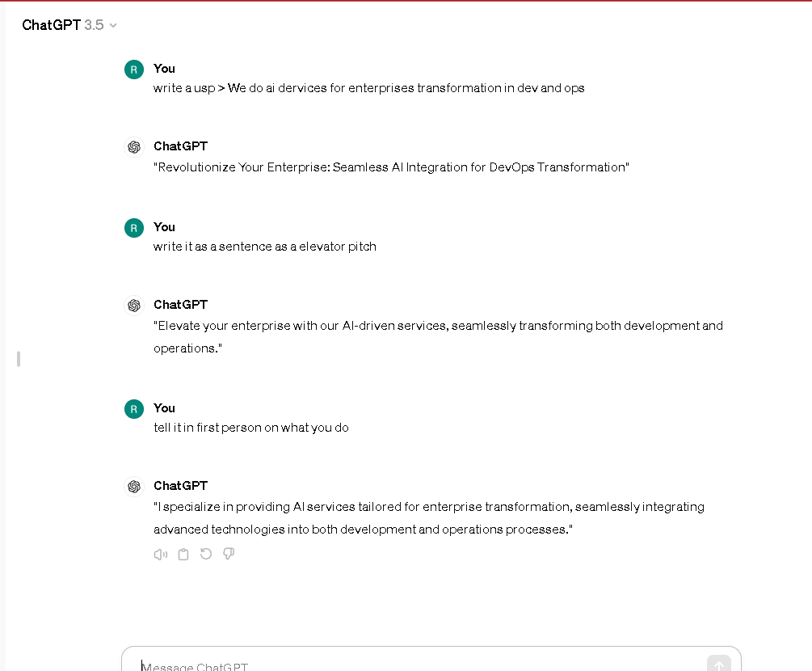Screen dimensions: 812x671
Task: Click the Read Aloud speaker icon
Action: 161,555
